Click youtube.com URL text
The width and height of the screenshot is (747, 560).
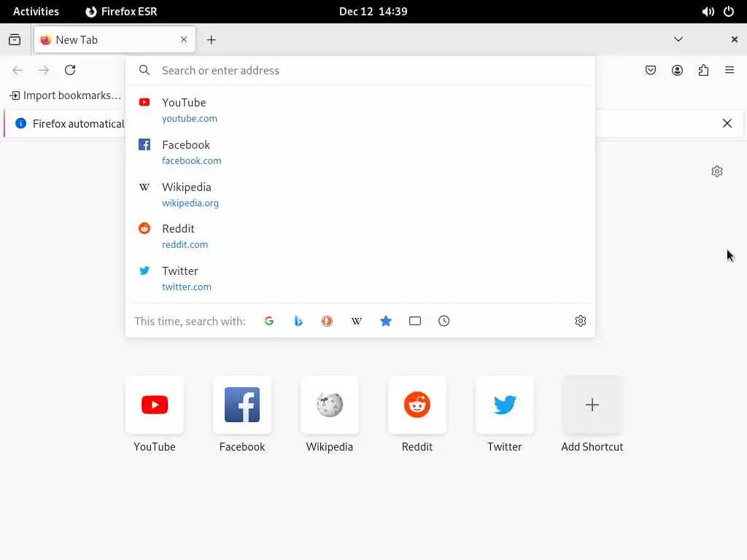tap(190, 119)
